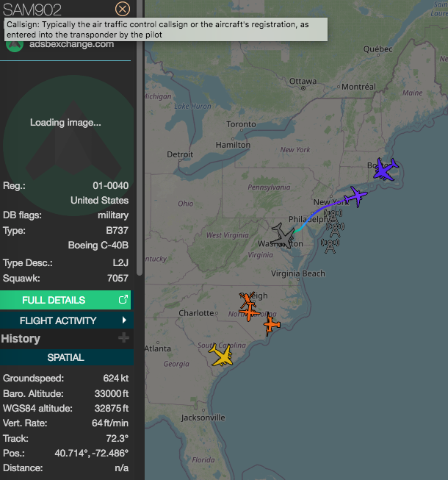This screenshot has width=448, height=480.
Task: Click the middle receiver tower icon
Action: pyautogui.click(x=335, y=230)
